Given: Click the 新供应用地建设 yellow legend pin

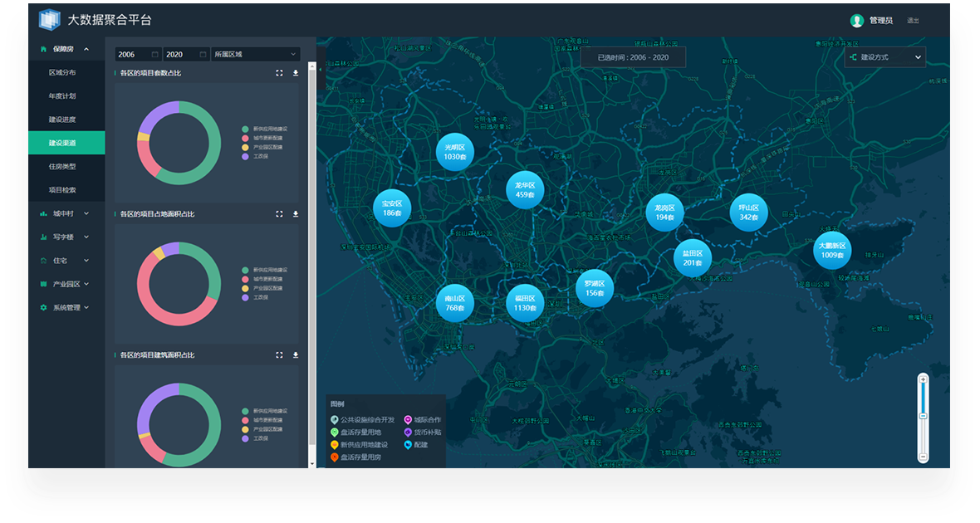Looking at the screenshot, I should pyautogui.click(x=335, y=445).
